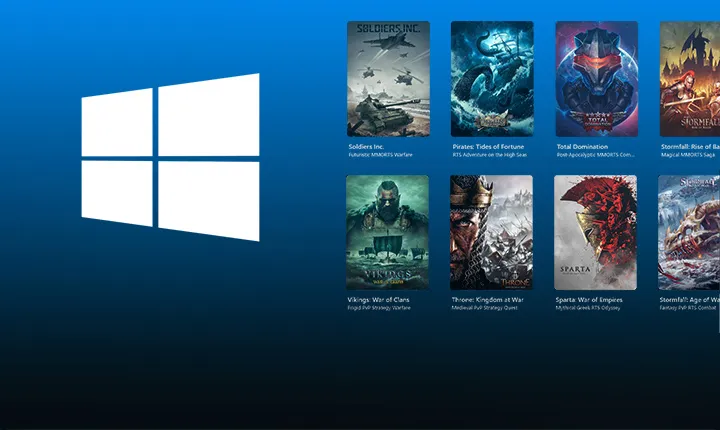720x430 pixels.
Task: Select the Throne: Kingdom at War cover
Action: pos(492,232)
